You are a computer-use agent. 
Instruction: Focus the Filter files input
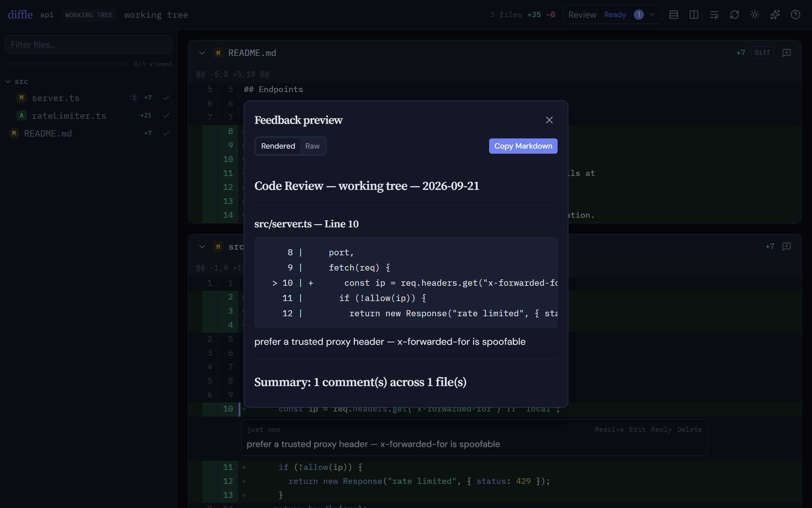click(88, 44)
